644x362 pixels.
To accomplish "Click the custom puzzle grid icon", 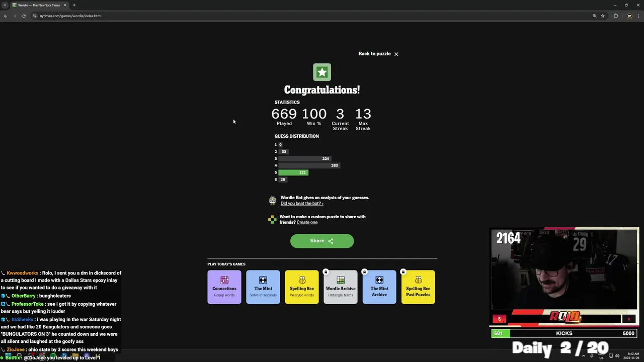I will pos(272,219).
